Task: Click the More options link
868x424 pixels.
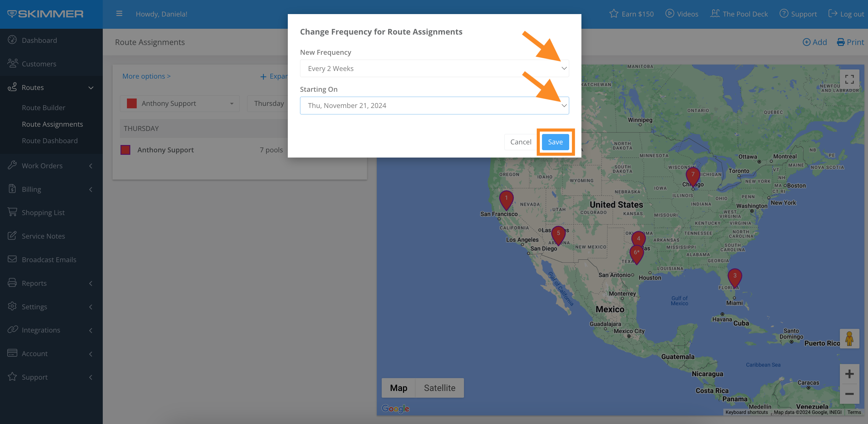Action: 146,76
